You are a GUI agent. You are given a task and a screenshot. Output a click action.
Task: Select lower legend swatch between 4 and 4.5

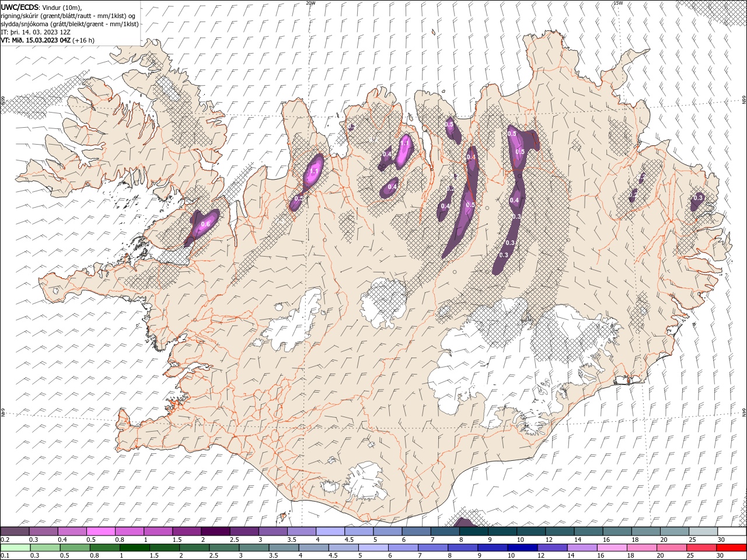(x=314, y=548)
